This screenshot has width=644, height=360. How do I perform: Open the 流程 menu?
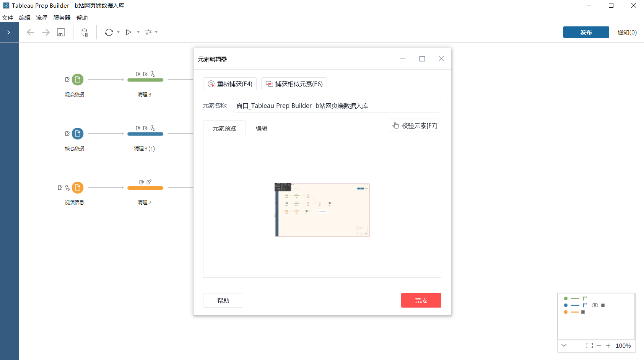(42, 18)
